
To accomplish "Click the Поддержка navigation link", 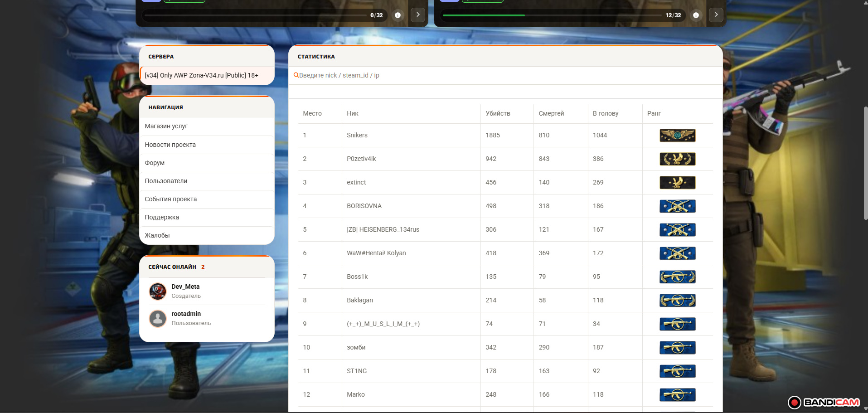I will point(162,217).
